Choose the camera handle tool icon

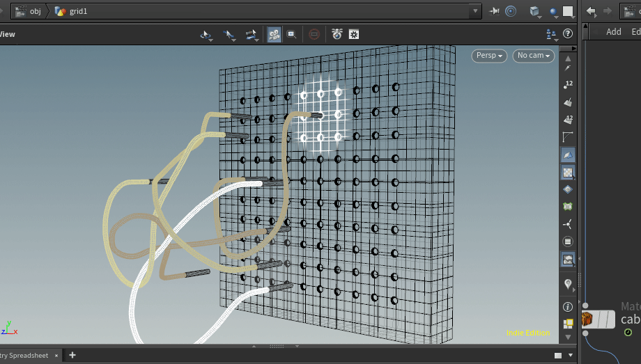251,35
